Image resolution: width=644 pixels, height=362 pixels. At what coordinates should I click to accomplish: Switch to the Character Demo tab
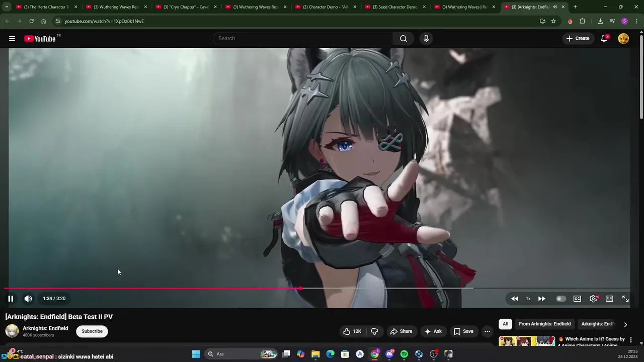point(326,7)
